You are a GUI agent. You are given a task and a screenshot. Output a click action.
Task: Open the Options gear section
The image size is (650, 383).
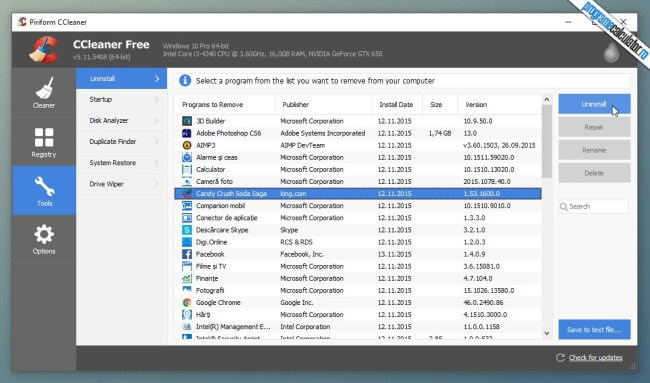44,239
